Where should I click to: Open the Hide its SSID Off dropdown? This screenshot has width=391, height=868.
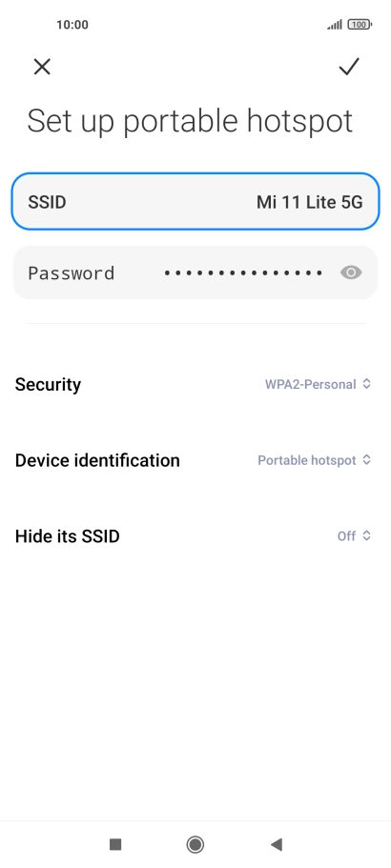pos(354,535)
